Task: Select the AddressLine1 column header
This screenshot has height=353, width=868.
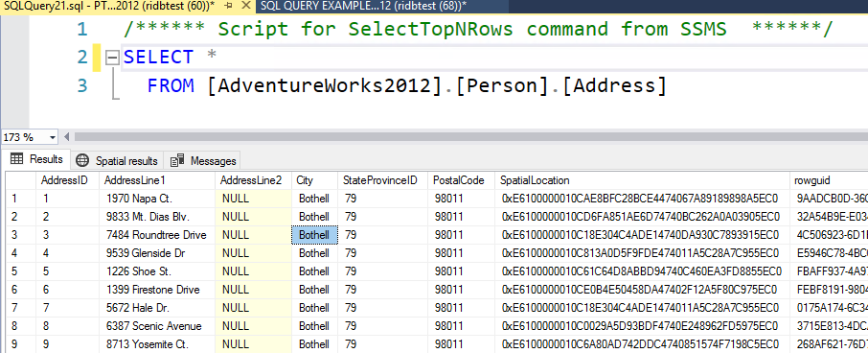Action: pos(157,180)
